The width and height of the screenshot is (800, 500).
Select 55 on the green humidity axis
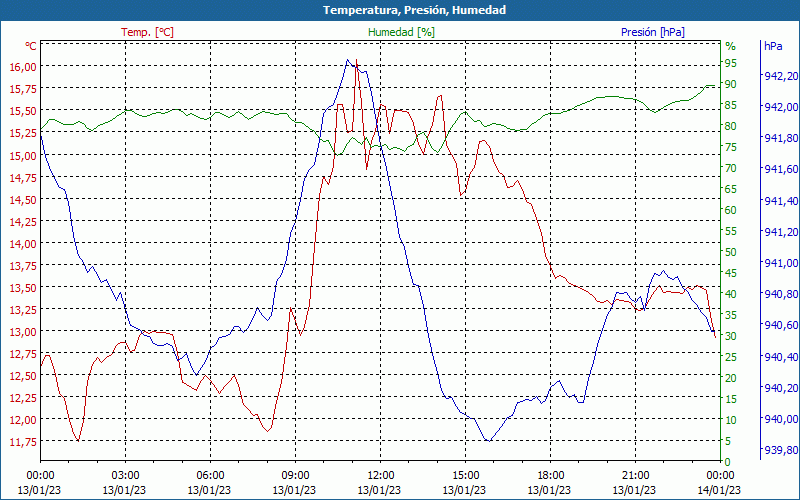[731, 232]
